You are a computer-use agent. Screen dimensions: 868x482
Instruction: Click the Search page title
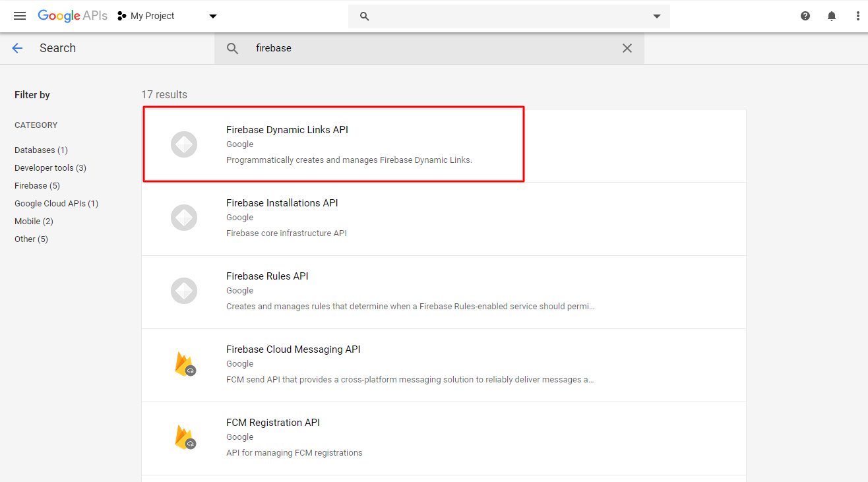(x=57, y=48)
